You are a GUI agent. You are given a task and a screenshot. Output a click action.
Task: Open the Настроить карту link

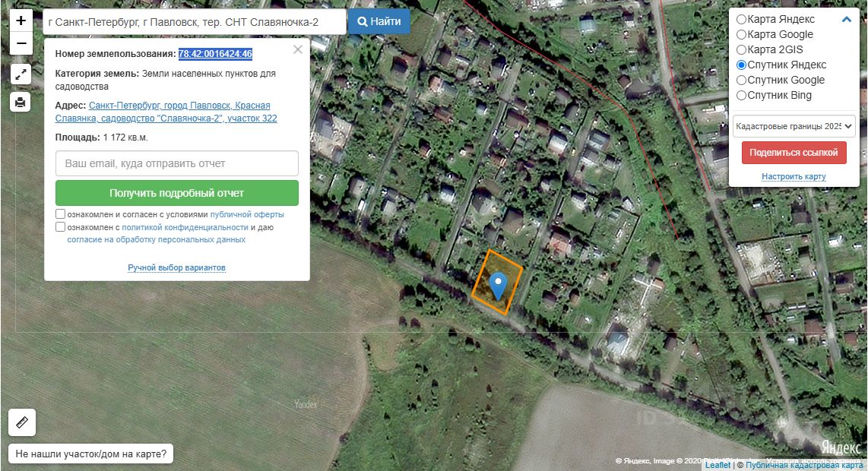794,176
